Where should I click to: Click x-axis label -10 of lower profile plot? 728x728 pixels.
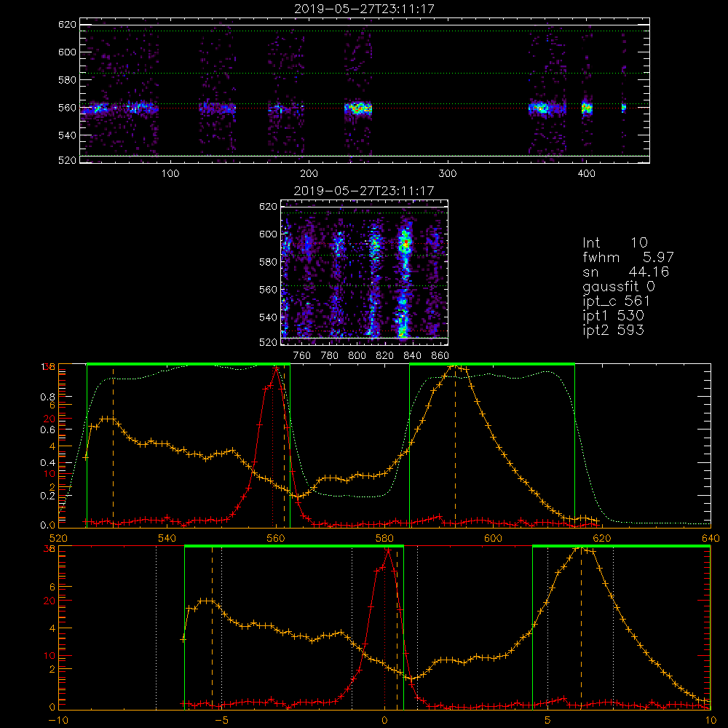point(58,720)
